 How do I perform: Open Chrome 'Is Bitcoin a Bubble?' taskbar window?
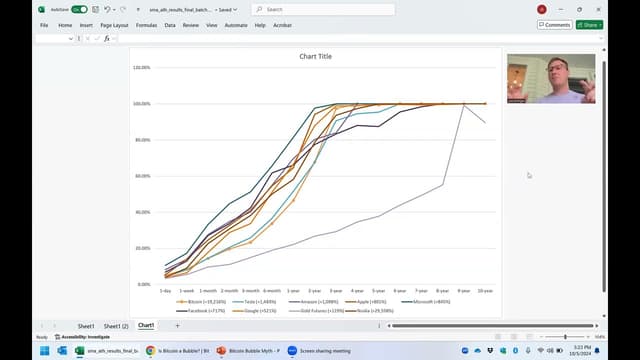pyautogui.click(x=178, y=351)
